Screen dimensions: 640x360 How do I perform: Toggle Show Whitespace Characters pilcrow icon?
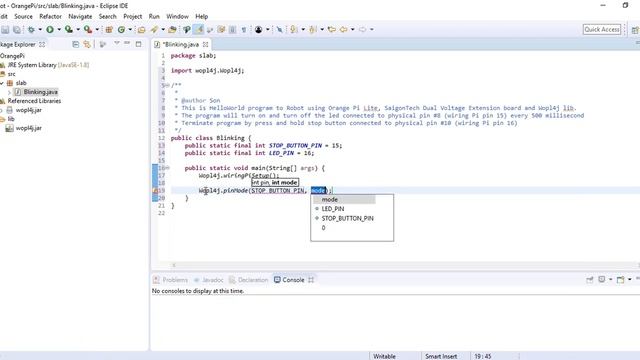point(244,29)
